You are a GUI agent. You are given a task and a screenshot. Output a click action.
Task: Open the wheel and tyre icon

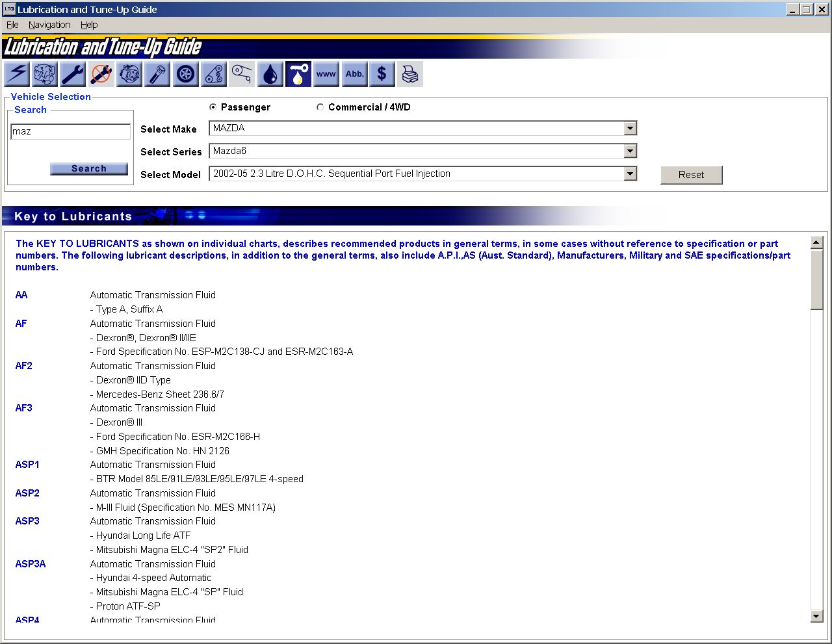point(186,74)
